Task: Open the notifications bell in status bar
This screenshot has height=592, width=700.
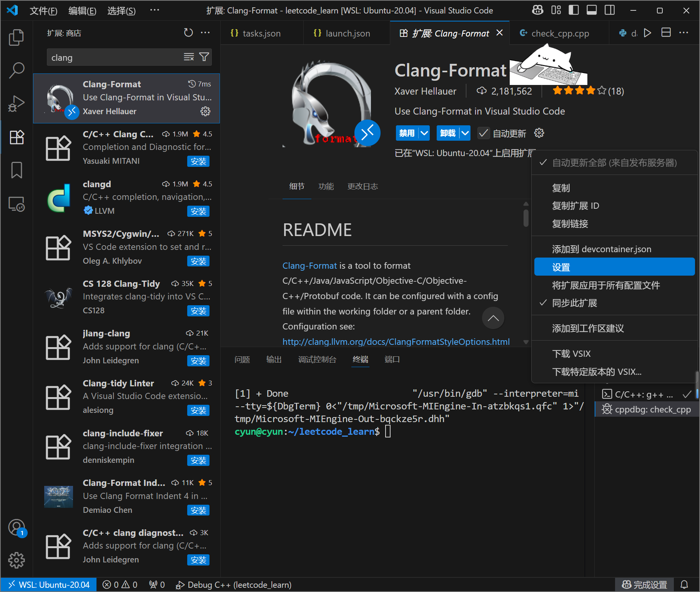Action: (684, 585)
